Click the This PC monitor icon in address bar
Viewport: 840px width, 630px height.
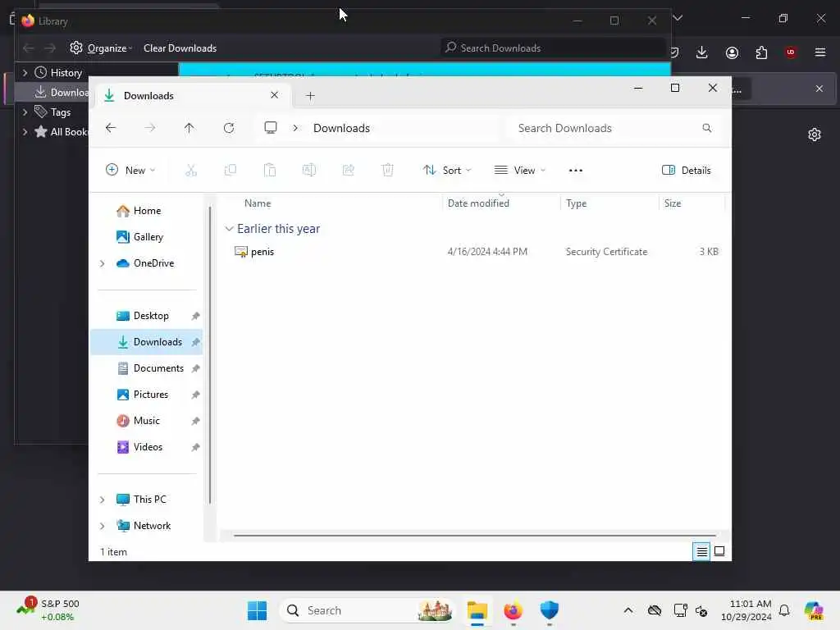(271, 127)
